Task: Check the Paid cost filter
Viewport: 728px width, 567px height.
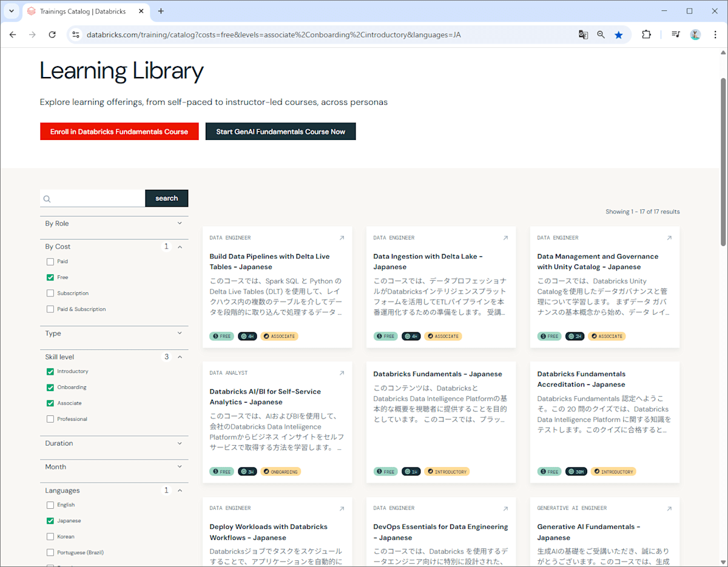Action: point(50,261)
